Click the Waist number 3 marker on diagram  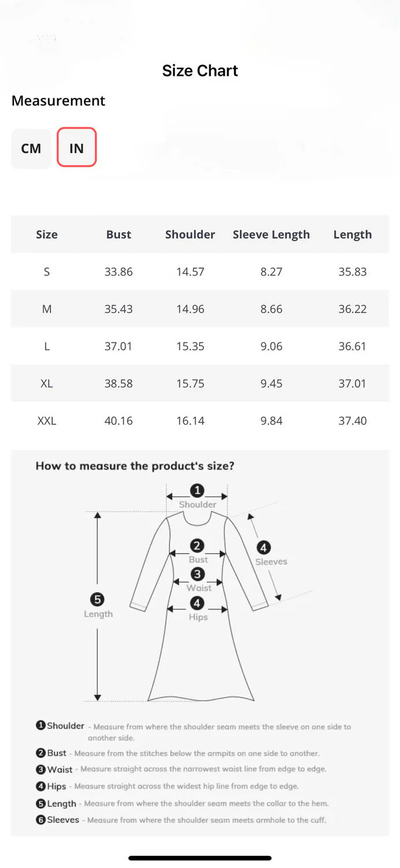[198, 574]
